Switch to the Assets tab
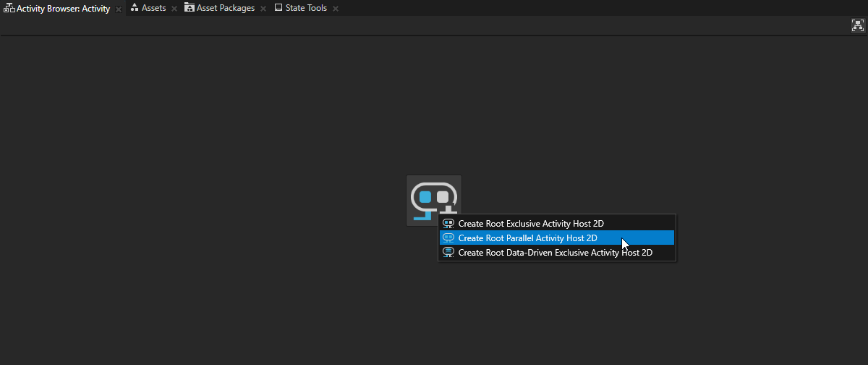Screen dimensions: 868x365 [153, 8]
